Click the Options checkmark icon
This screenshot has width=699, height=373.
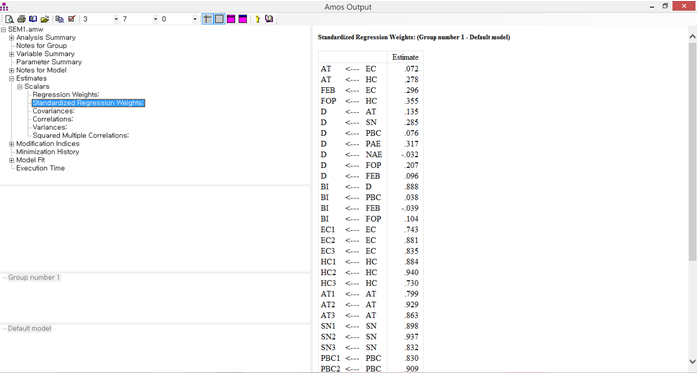pos(71,19)
